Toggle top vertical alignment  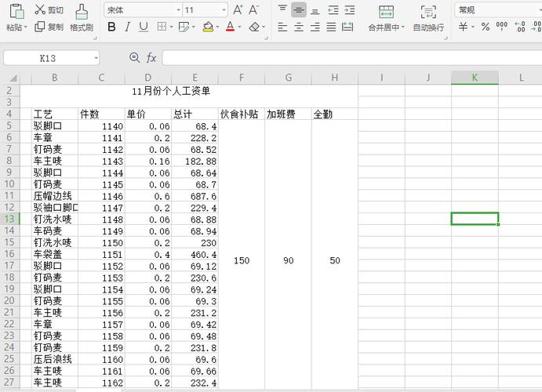point(282,9)
